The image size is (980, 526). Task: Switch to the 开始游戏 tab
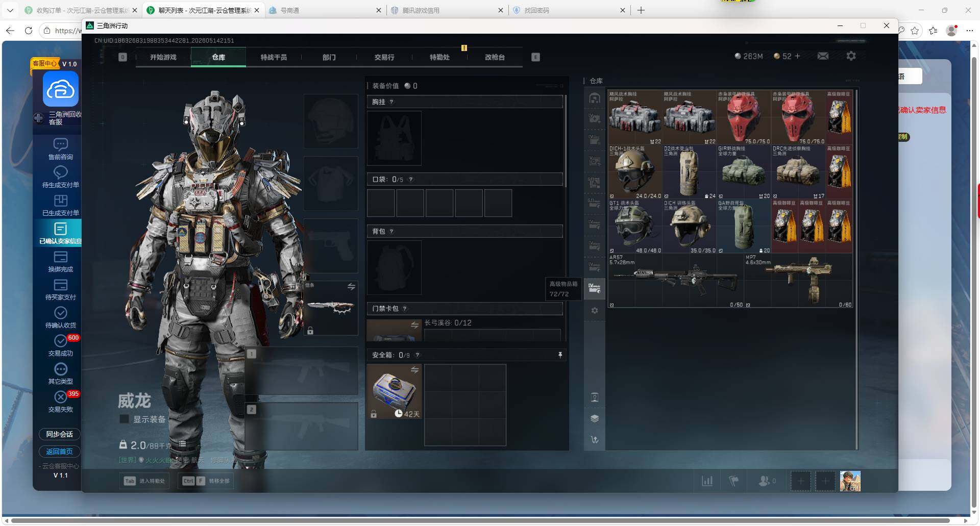[x=163, y=57]
